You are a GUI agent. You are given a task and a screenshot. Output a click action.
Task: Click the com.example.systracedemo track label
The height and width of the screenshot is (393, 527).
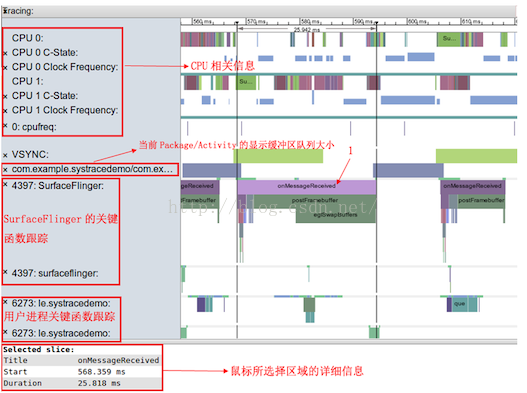point(92,169)
